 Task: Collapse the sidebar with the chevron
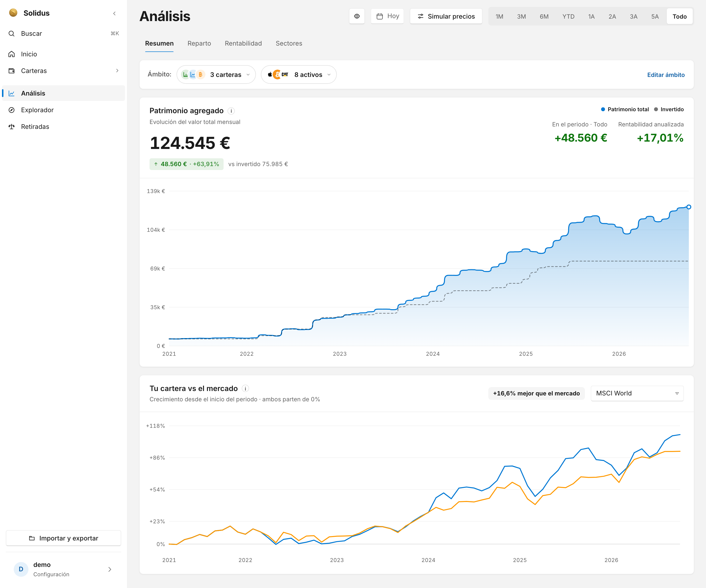[114, 13]
